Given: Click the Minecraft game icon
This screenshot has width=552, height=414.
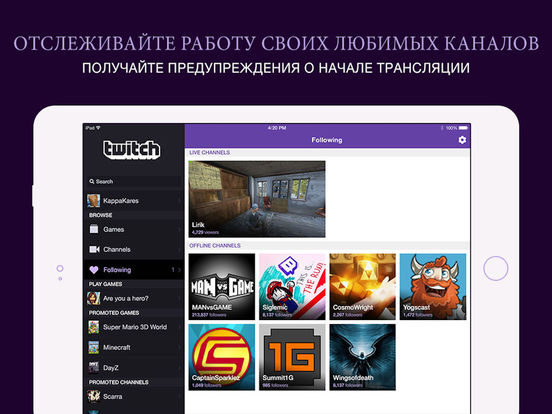Looking at the screenshot, I should [94, 347].
